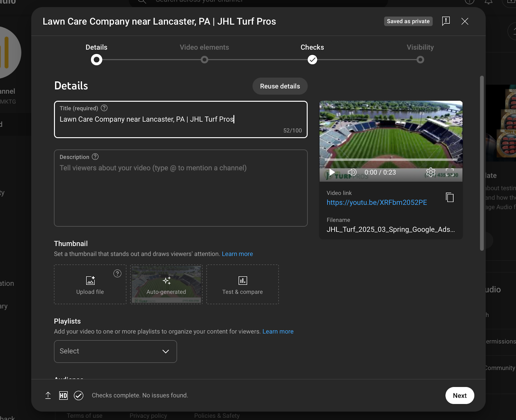Click the video preview progress bar
The image size is (516, 420).
[x=391, y=160]
